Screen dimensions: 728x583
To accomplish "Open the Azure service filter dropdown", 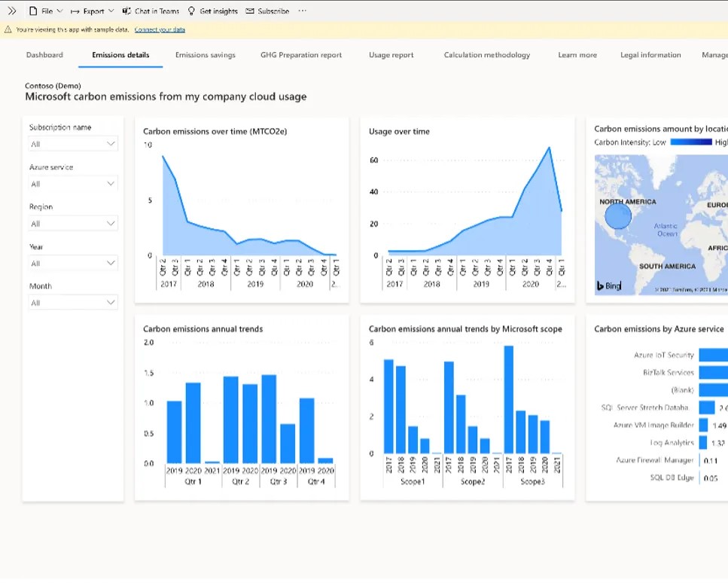I will pos(72,184).
